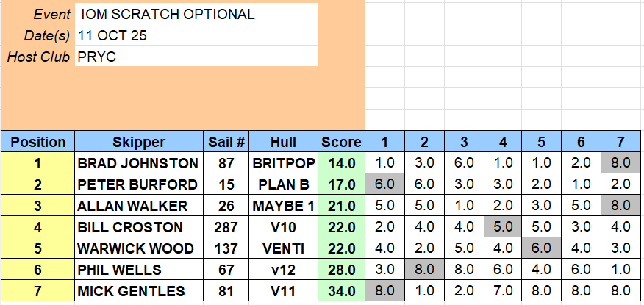Click the PETER BURFORD skipper cell

pyautogui.click(x=139, y=184)
